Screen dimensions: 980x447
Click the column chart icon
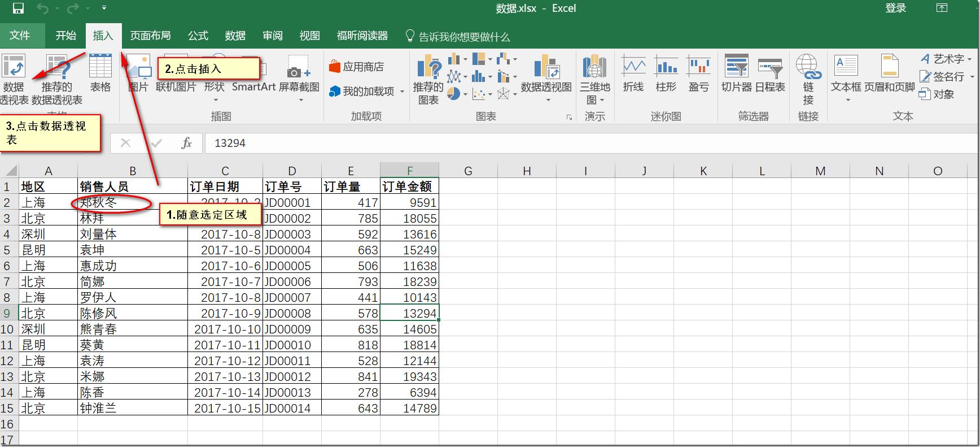(x=454, y=59)
